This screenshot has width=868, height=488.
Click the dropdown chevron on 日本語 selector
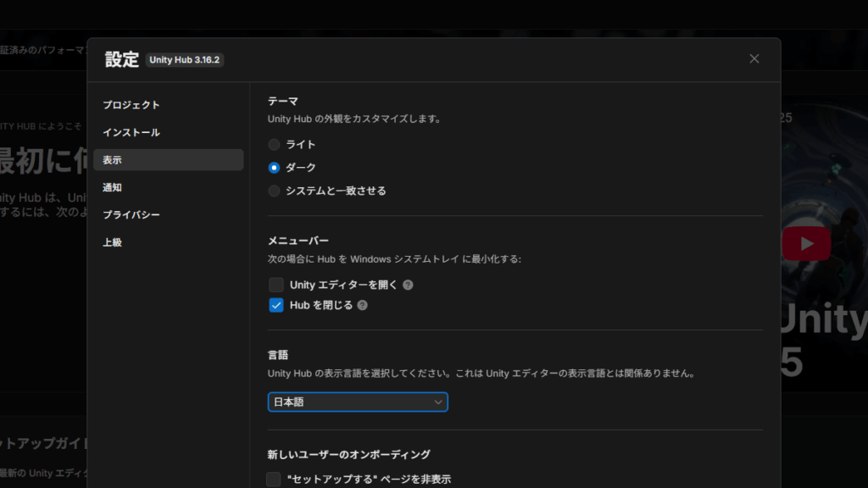[438, 402]
